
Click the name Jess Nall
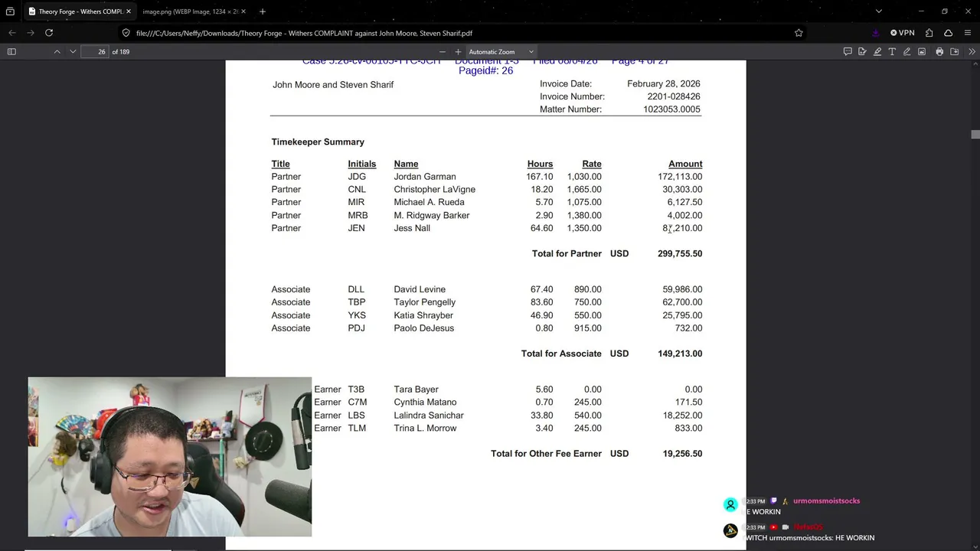(x=412, y=228)
